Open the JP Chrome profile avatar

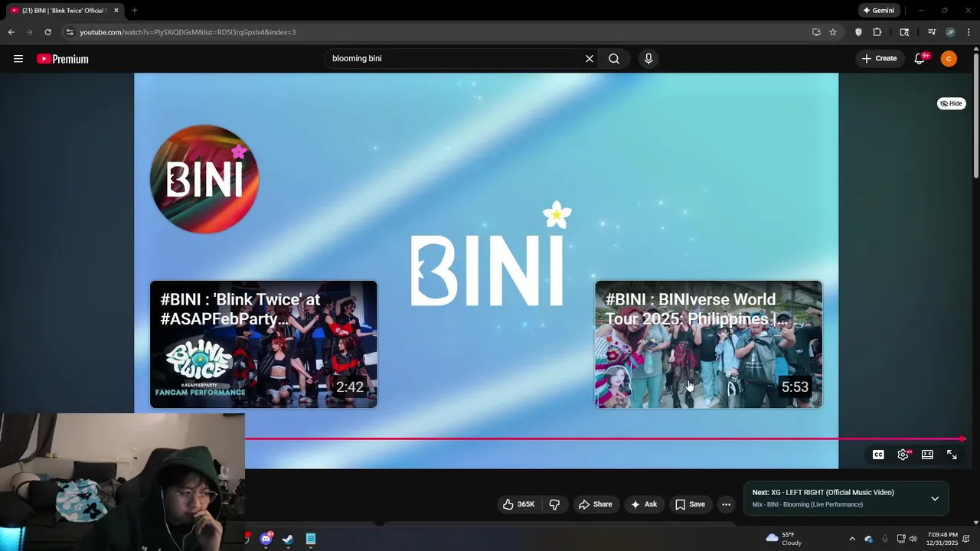(x=950, y=32)
